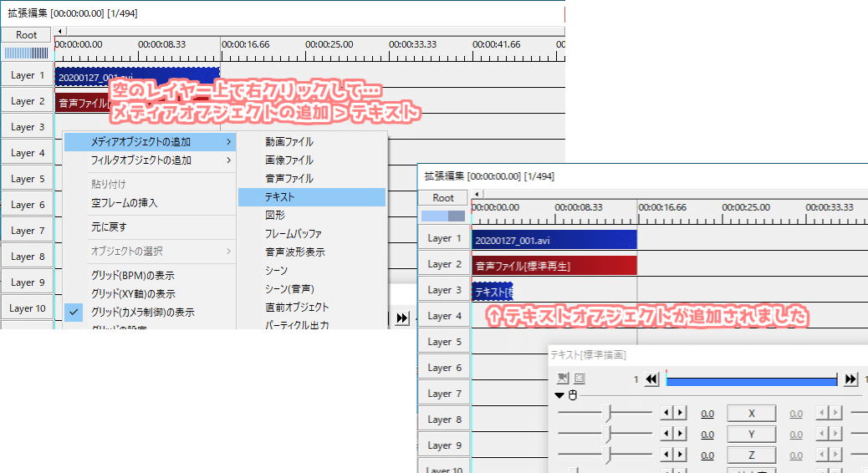Click the mouse icon in text settings dialog
The width and height of the screenshot is (868, 473).
pyautogui.click(x=572, y=395)
